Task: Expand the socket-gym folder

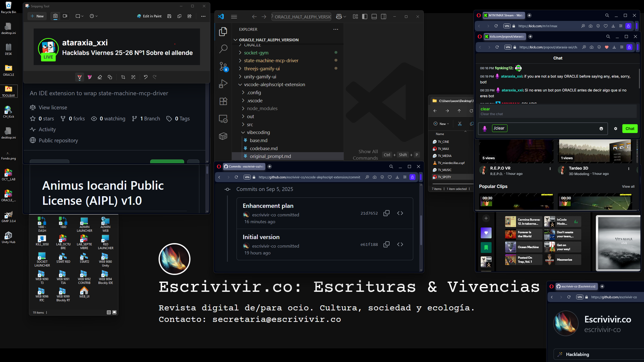Action: tap(256, 53)
